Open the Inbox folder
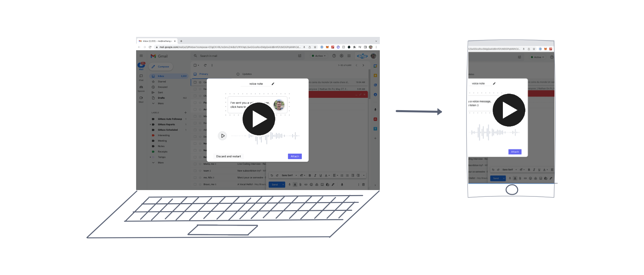The height and width of the screenshot is (275, 644). click(x=169, y=76)
